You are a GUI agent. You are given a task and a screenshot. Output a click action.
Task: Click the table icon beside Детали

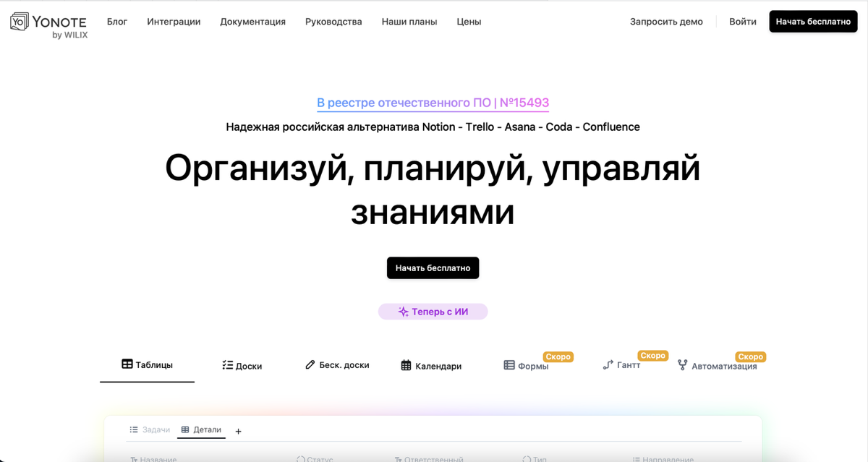click(x=185, y=429)
